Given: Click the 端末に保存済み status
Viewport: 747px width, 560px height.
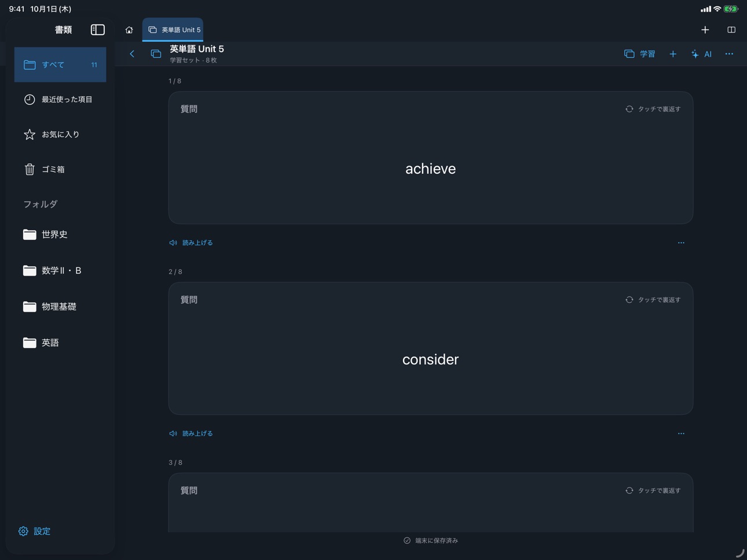Looking at the screenshot, I should (x=431, y=540).
